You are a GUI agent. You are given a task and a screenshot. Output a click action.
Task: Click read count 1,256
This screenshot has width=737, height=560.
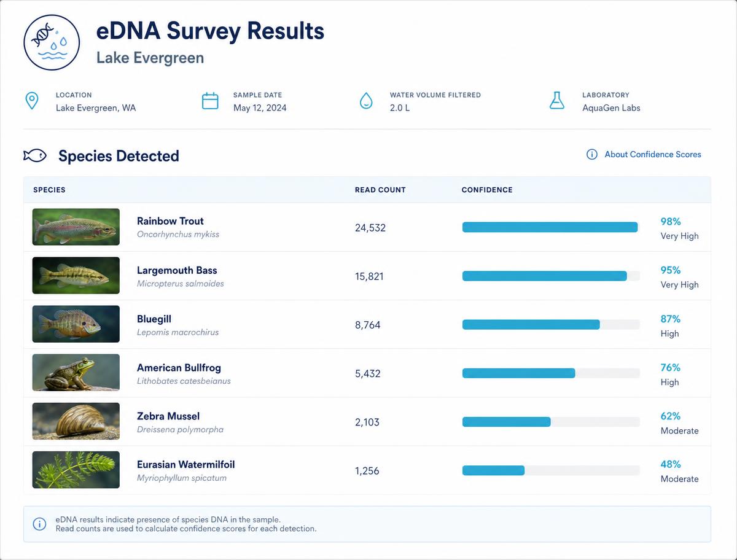[367, 471]
